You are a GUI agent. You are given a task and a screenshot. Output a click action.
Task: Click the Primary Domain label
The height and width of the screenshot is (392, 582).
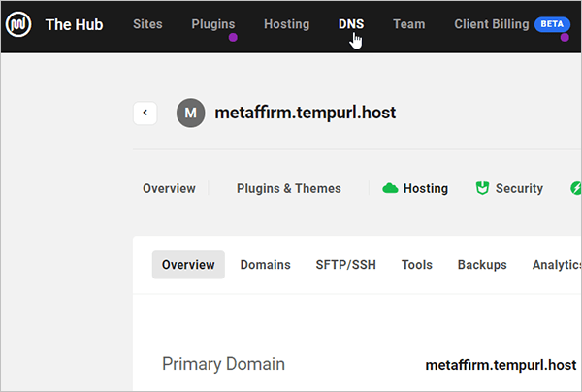223,364
